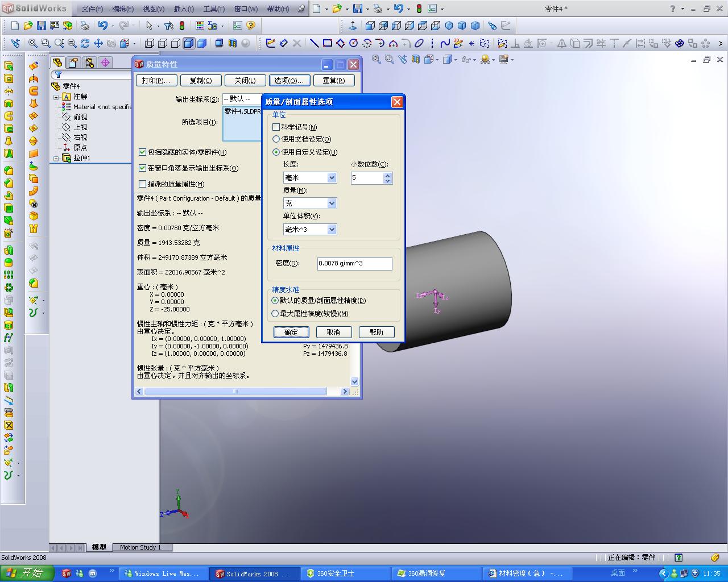Select the 使用自定义设定 radio button
The height and width of the screenshot is (582, 728).
(x=276, y=152)
